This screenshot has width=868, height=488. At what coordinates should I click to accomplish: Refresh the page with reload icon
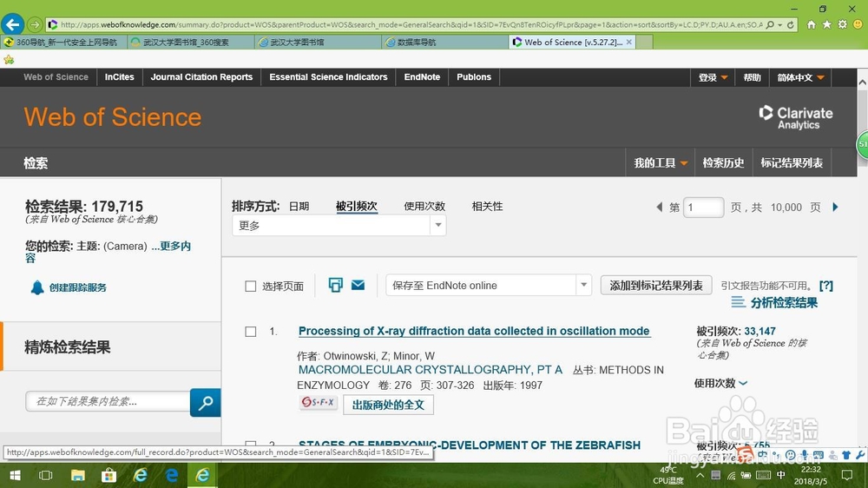coord(791,25)
